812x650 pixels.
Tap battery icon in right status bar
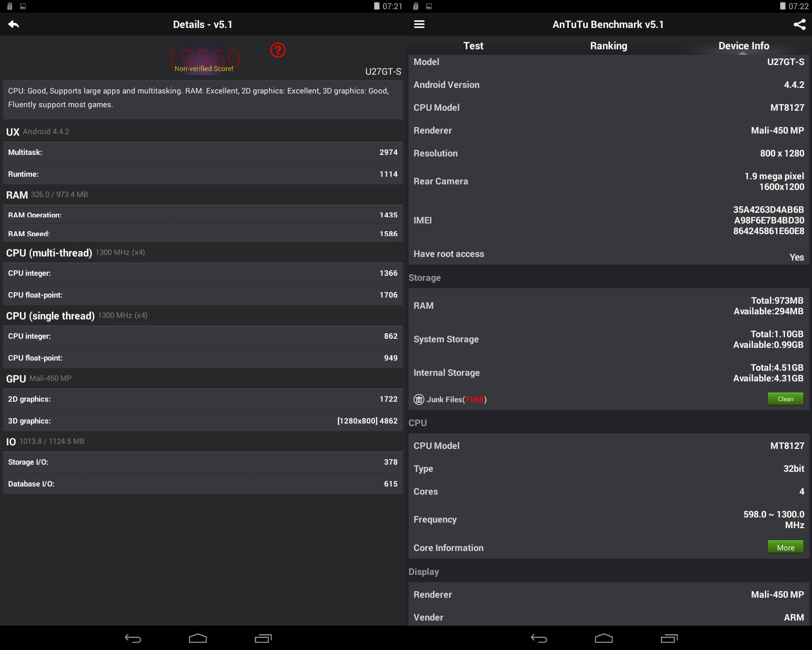coord(783,6)
